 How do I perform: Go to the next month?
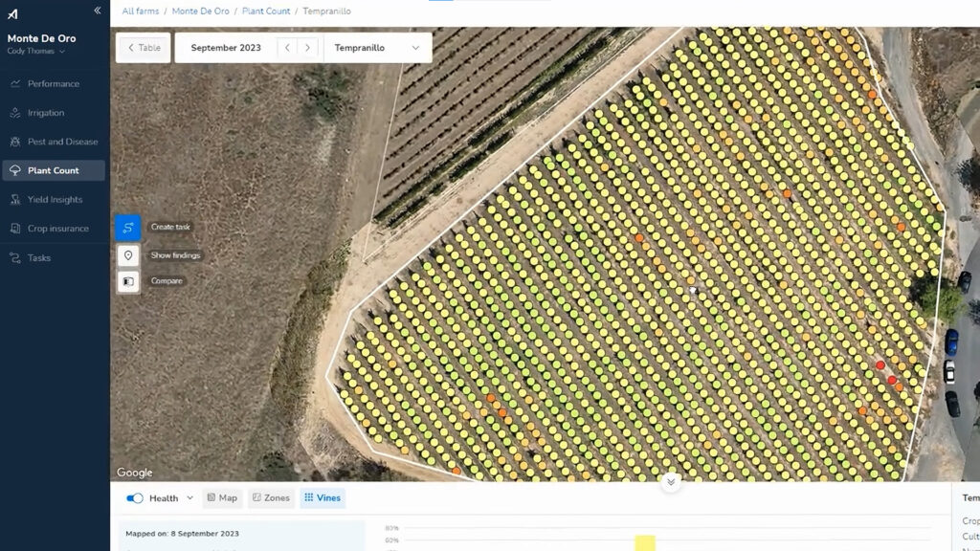pos(307,48)
